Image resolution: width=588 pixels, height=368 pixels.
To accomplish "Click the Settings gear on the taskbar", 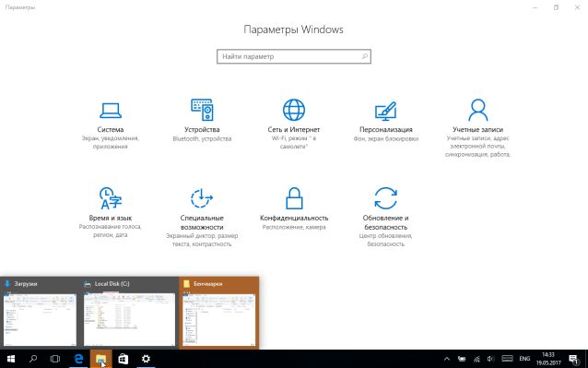I will [x=146, y=359].
